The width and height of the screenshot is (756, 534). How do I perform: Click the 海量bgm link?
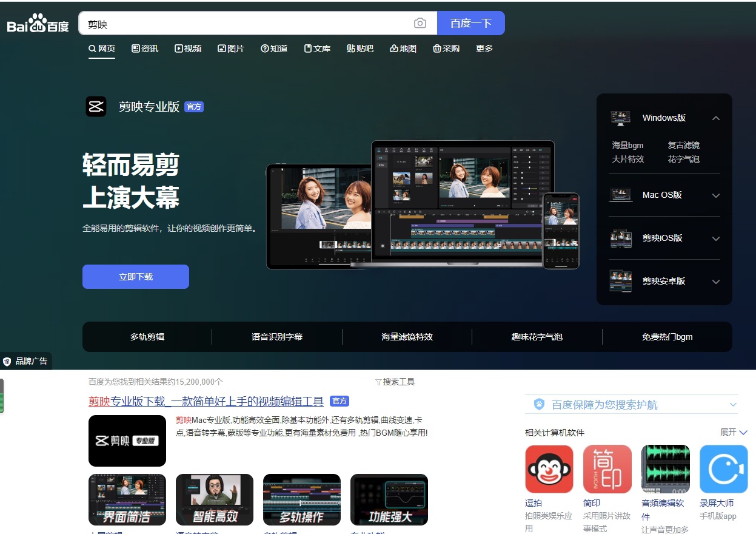tap(628, 145)
